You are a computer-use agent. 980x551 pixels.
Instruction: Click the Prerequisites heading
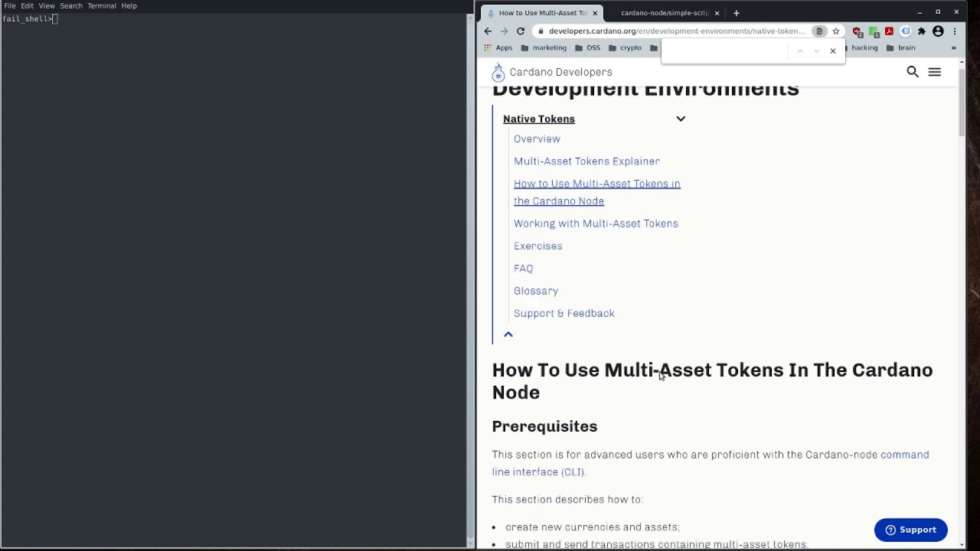(x=544, y=426)
